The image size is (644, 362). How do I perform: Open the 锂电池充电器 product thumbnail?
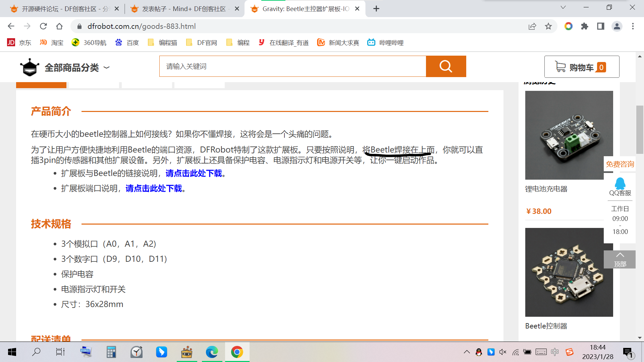(569, 135)
